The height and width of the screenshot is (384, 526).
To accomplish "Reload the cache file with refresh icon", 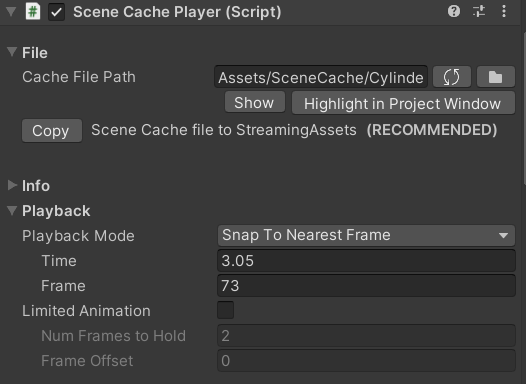I will pyautogui.click(x=452, y=77).
